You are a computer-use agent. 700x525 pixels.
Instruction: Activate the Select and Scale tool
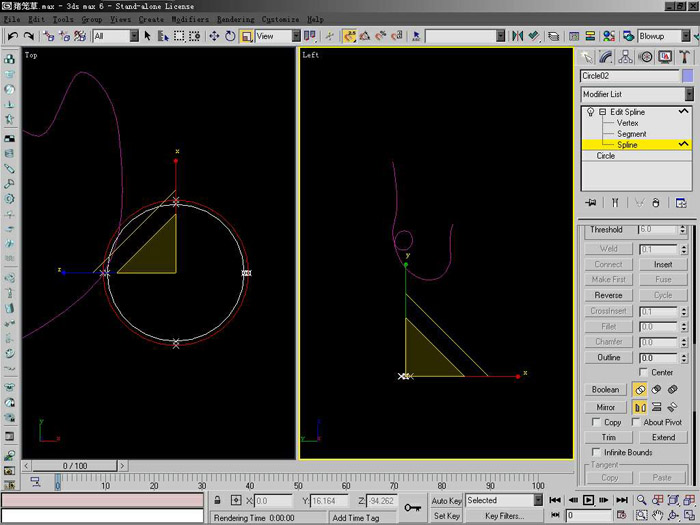(246, 36)
